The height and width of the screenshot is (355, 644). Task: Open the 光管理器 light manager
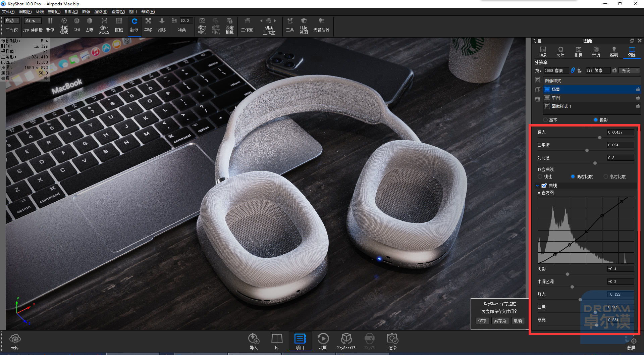coord(321,21)
